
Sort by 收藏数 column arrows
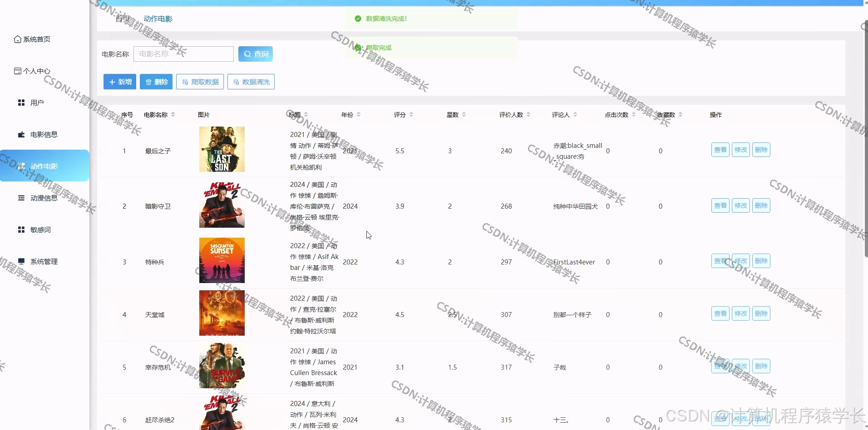pyautogui.click(x=681, y=115)
